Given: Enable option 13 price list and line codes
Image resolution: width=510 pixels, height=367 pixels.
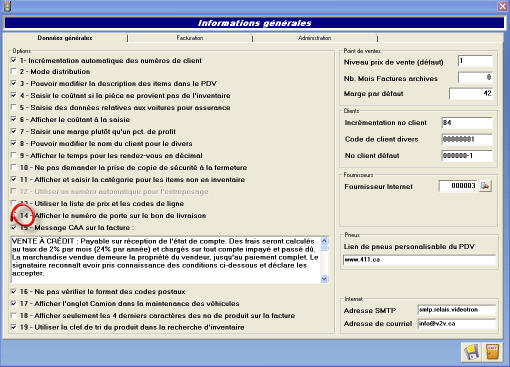Looking at the screenshot, I should click(14, 203).
